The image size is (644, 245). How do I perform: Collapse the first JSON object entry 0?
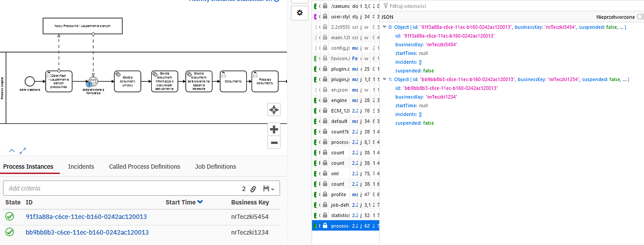click(x=385, y=27)
